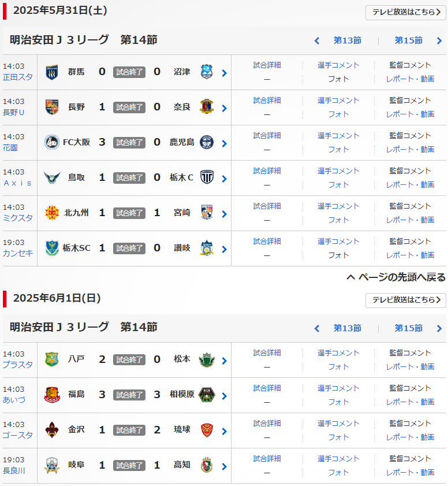Click ページの先頭へ戻る link
Image resolution: width=448 pixels, height=486 pixels.
tap(396, 277)
